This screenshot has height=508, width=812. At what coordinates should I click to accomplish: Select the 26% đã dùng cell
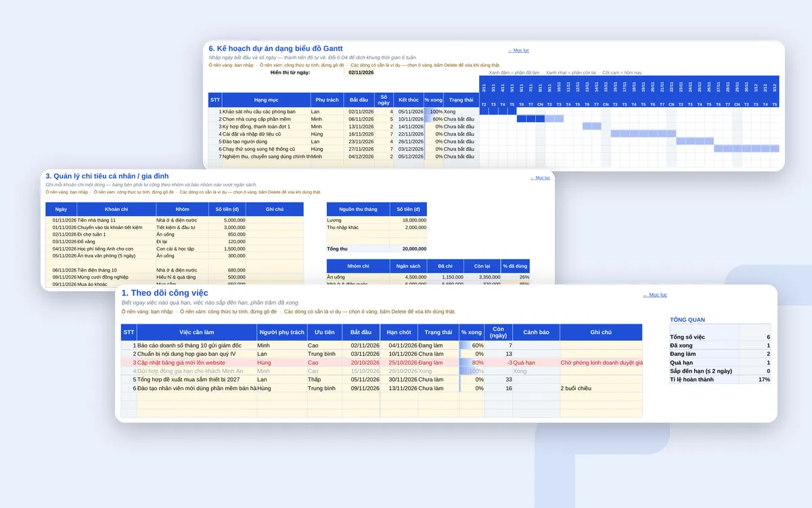pos(516,277)
